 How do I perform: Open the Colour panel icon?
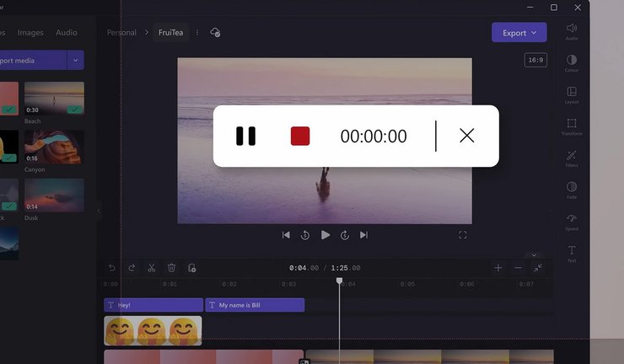coord(572,63)
